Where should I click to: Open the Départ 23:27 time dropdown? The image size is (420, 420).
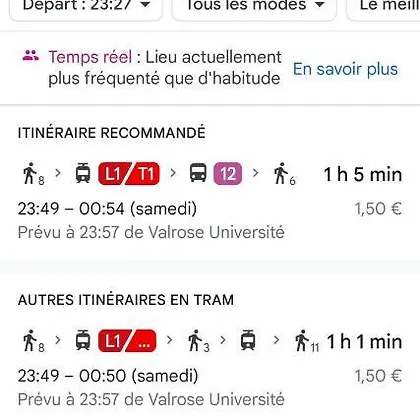coord(86,7)
